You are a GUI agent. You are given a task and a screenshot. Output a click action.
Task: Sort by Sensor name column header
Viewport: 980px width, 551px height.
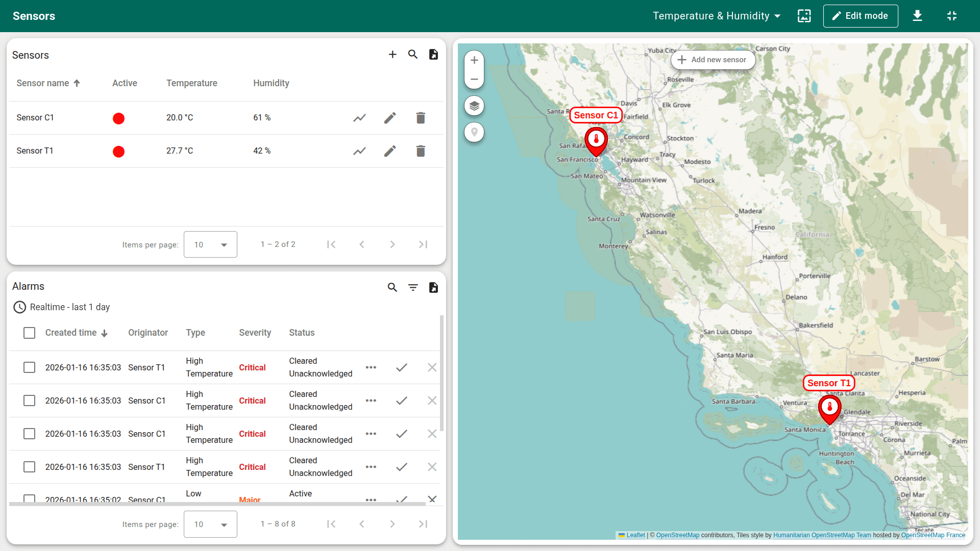(43, 83)
